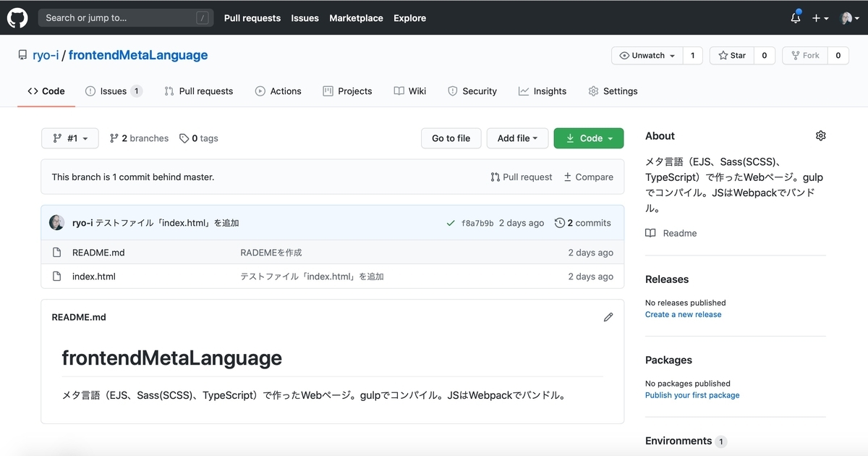Open Issues in top navigation
The height and width of the screenshot is (456, 868).
(305, 18)
